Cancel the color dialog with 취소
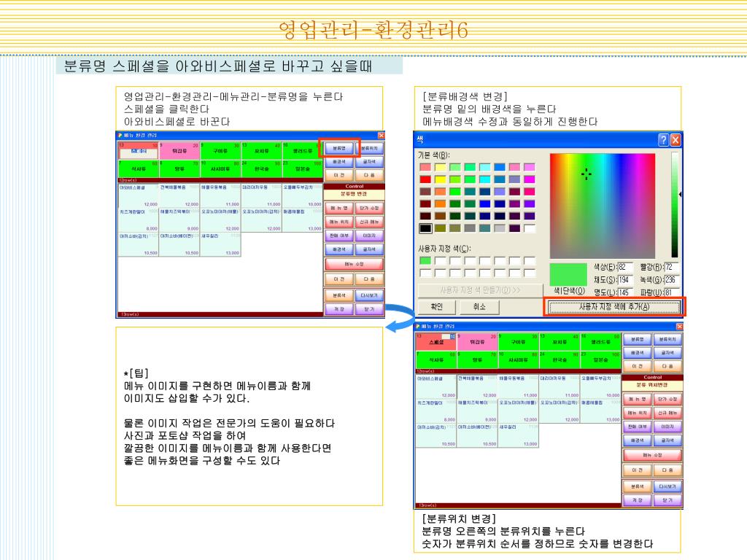747x560 pixels. [x=479, y=307]
